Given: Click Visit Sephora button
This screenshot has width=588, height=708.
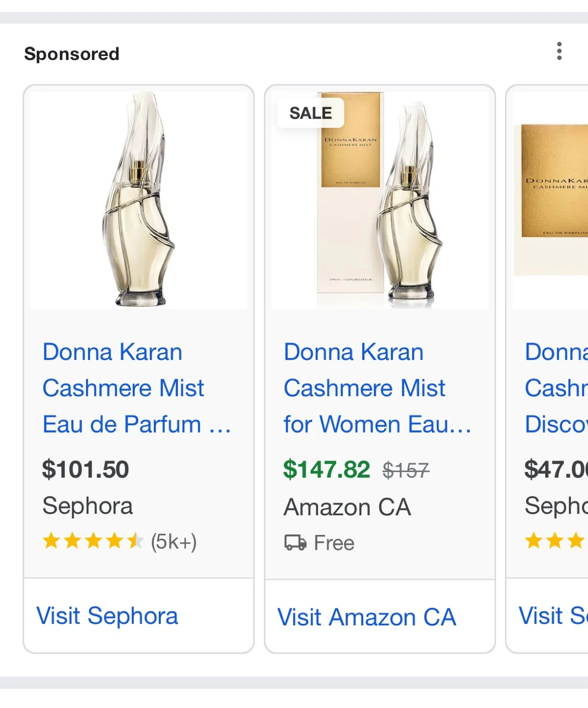Looking at the screenshot, I should (x=107, y=616).
